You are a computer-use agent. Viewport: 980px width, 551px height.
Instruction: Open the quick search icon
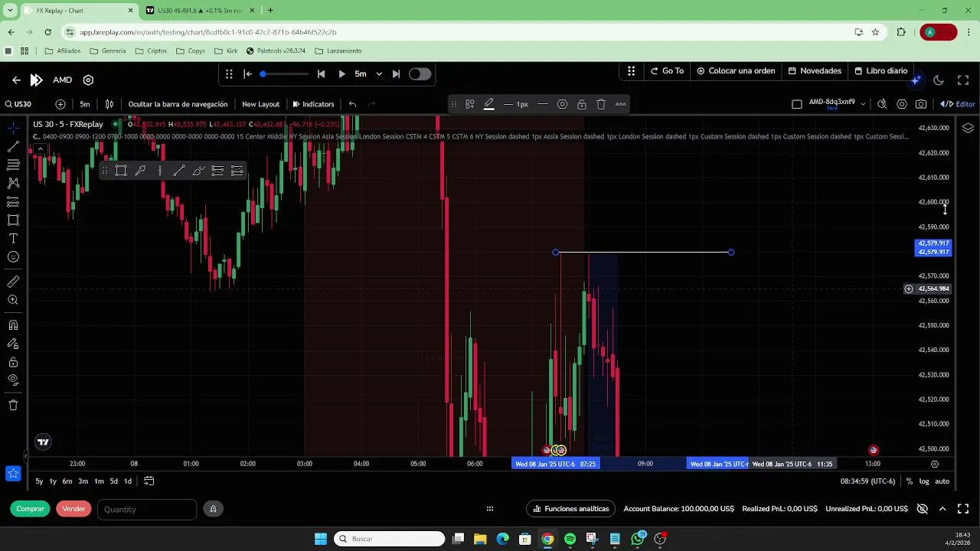click(x=882, y=104)
